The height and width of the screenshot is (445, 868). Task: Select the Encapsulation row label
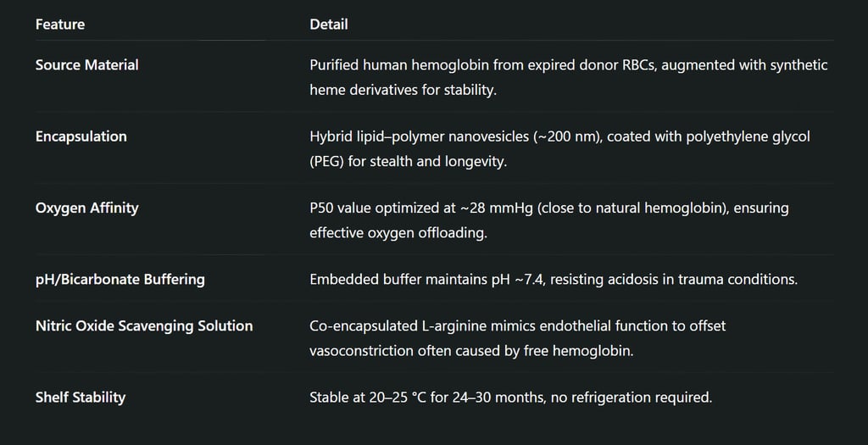point(81,136)
